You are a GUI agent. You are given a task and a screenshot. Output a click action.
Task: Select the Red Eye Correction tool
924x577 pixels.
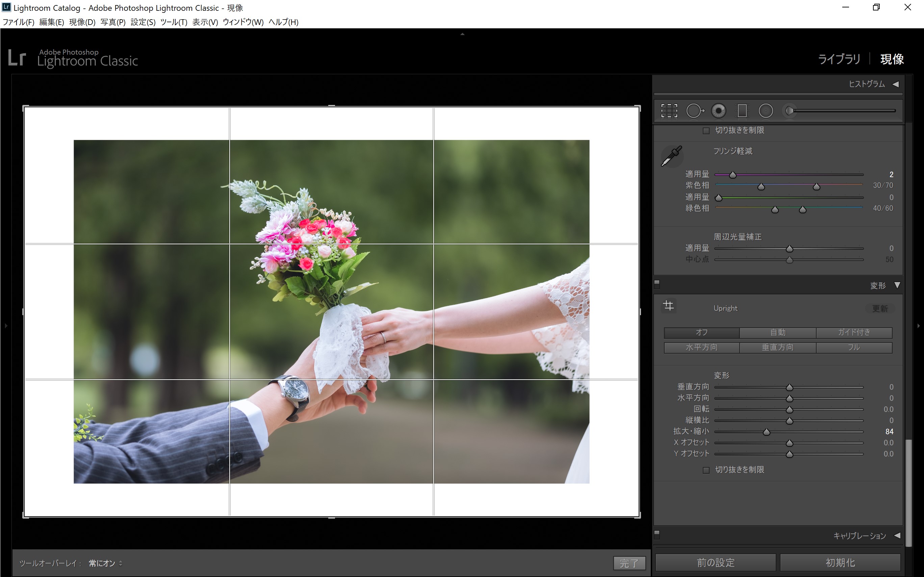pyautogui.click(x=719, y=111)
